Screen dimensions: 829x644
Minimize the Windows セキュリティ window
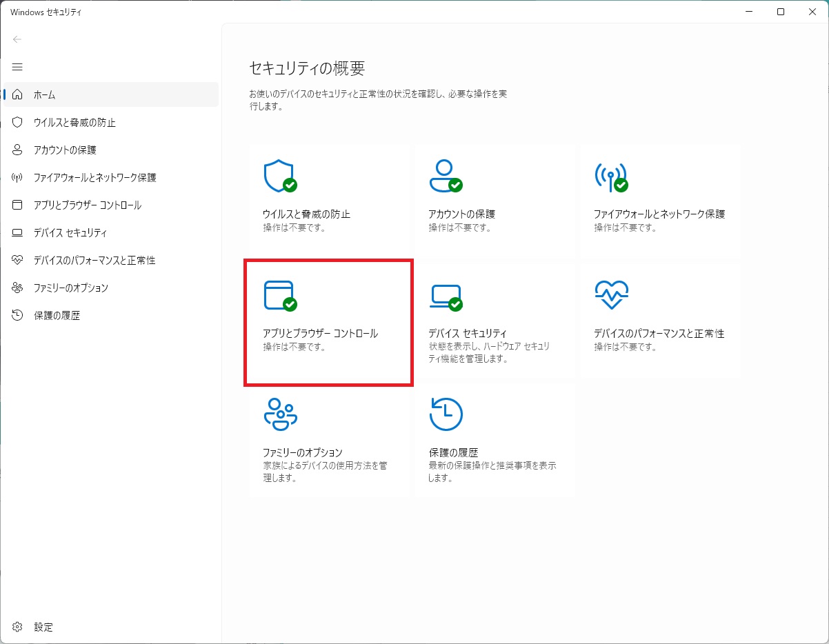coord(749,12)
